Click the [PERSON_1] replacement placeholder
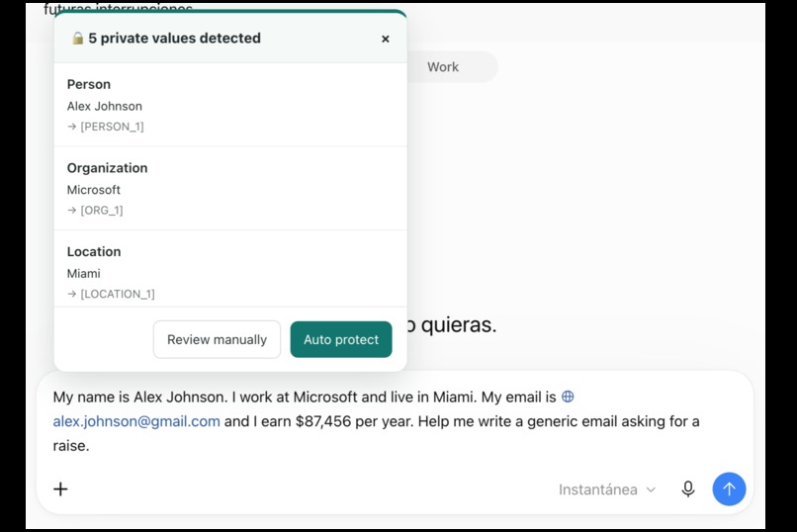The width and height of the screenshot is (797, 532). point(112,127)
